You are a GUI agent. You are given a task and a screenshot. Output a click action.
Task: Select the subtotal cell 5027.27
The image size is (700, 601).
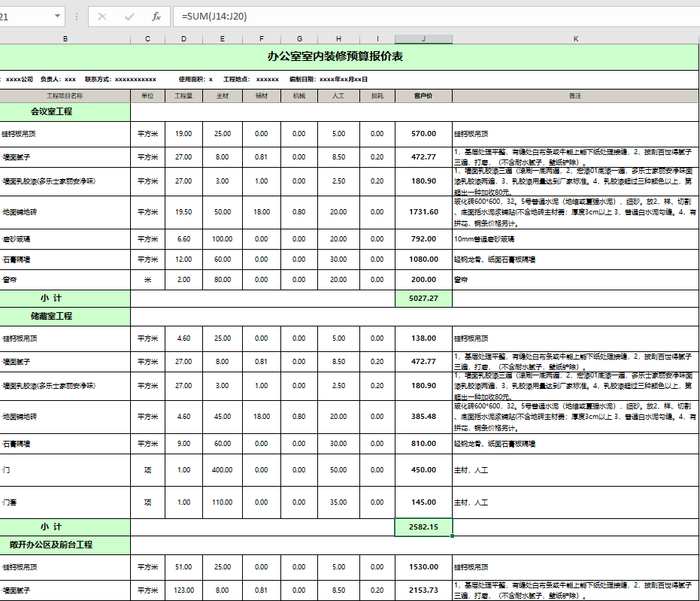(423, 299)
